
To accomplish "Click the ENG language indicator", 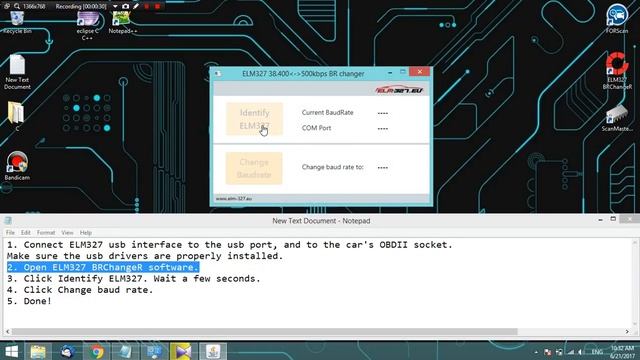I will 597,352.
